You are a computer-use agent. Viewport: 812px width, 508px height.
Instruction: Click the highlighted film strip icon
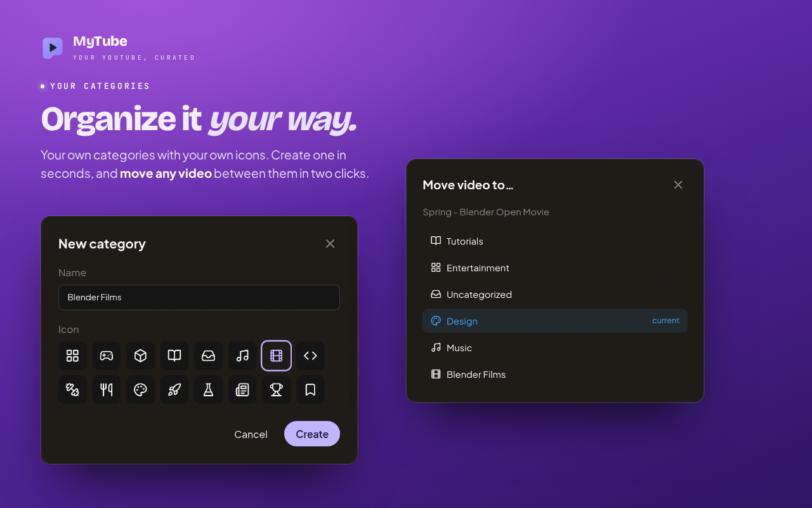click(277, 356)
